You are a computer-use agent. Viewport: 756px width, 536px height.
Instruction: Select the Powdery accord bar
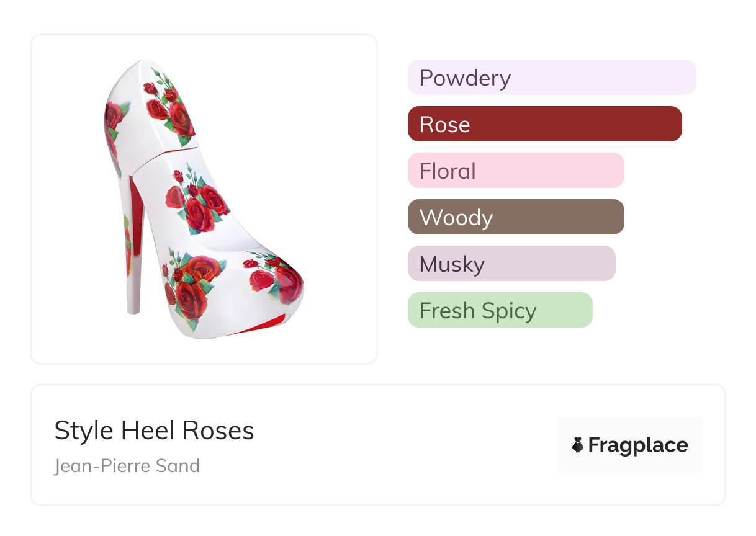(551, 78)
